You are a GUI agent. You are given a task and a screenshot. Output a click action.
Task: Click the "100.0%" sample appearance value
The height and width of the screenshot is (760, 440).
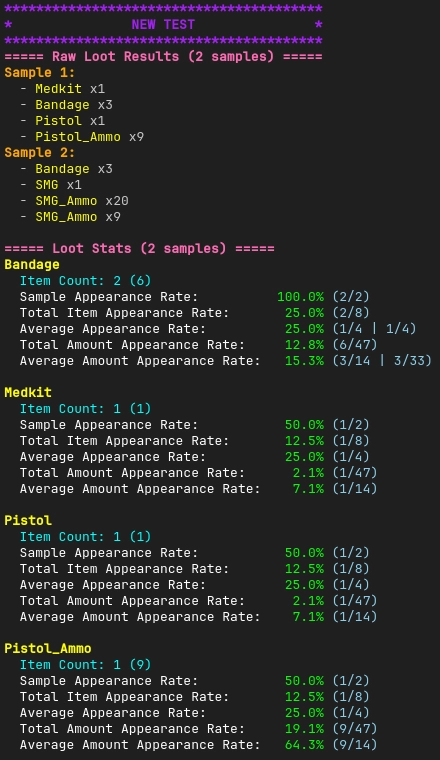click(300, 296)
